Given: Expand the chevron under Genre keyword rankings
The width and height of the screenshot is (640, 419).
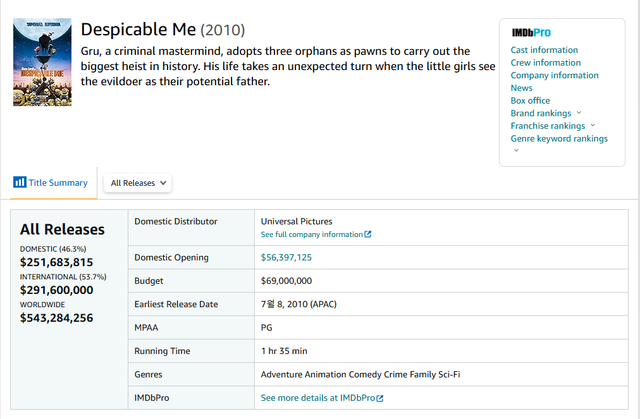Looking at the screenshot, I should [x=516, y=151].
